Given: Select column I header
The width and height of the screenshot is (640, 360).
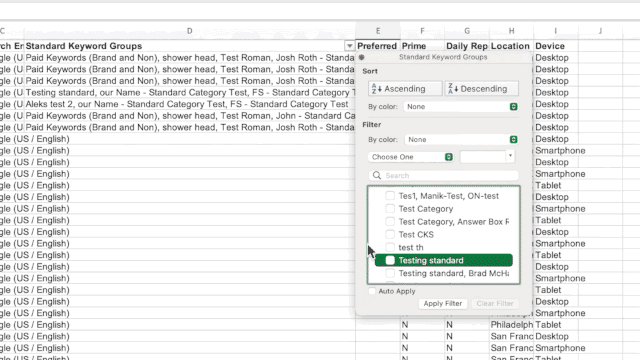Looking at the screenshot, I should pos(556,31).
